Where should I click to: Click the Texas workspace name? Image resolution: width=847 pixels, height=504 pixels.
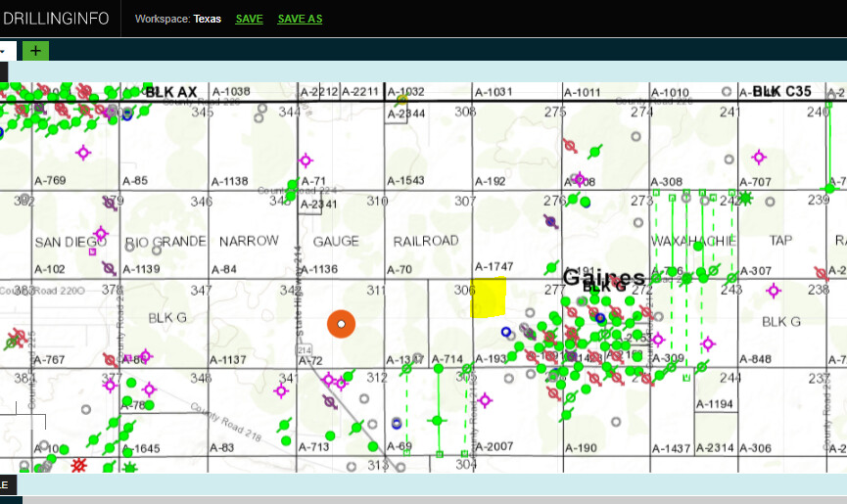coord(208,19)
